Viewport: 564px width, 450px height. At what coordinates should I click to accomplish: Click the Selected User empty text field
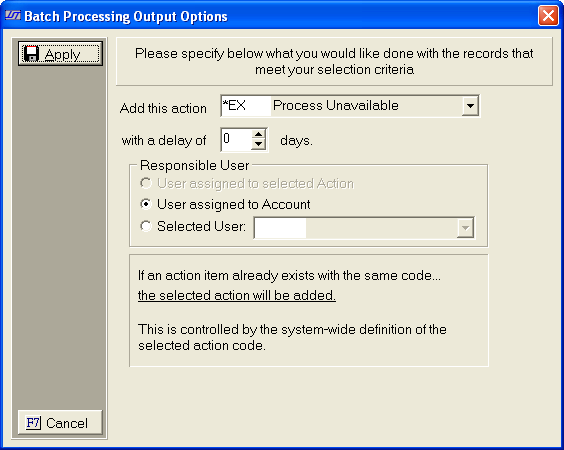click(280, 228)
